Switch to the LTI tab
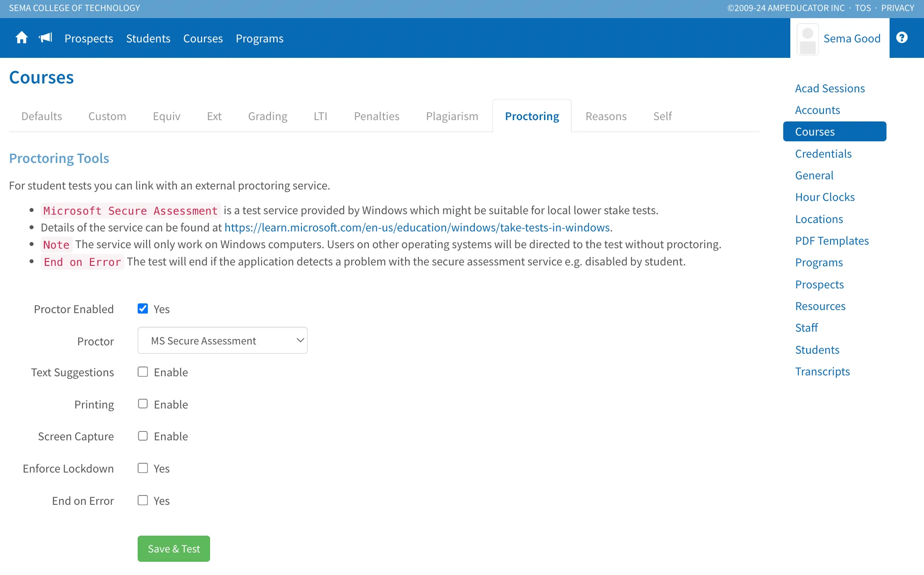This screenshot has width=924, height=575. 321,116
